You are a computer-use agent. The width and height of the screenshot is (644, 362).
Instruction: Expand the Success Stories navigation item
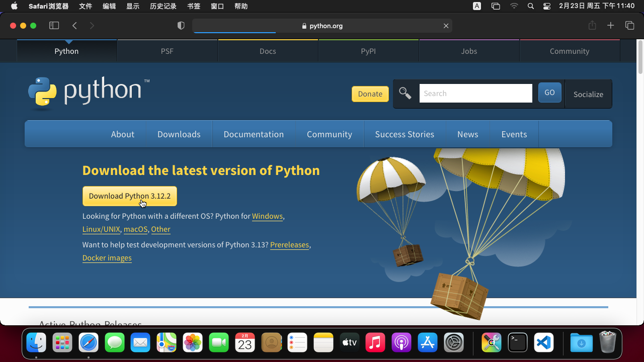(x=405, y=134)
